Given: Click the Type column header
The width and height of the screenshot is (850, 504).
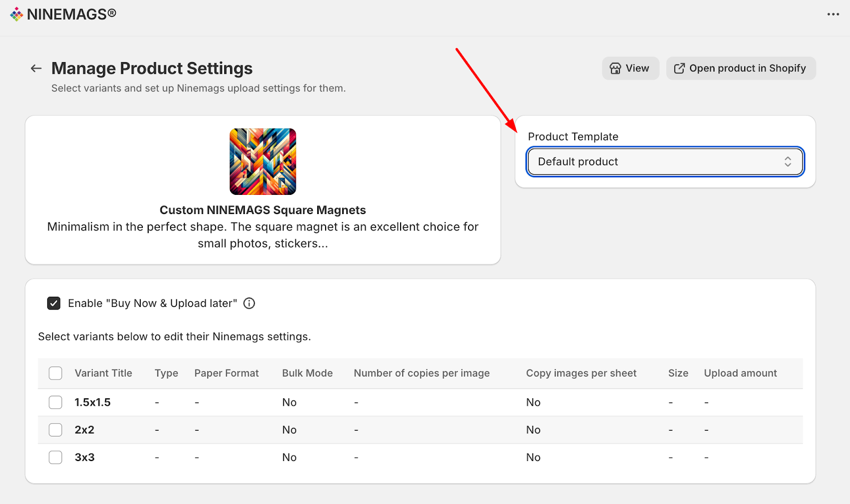Looking at the screenshot, I should pos(166,373).
